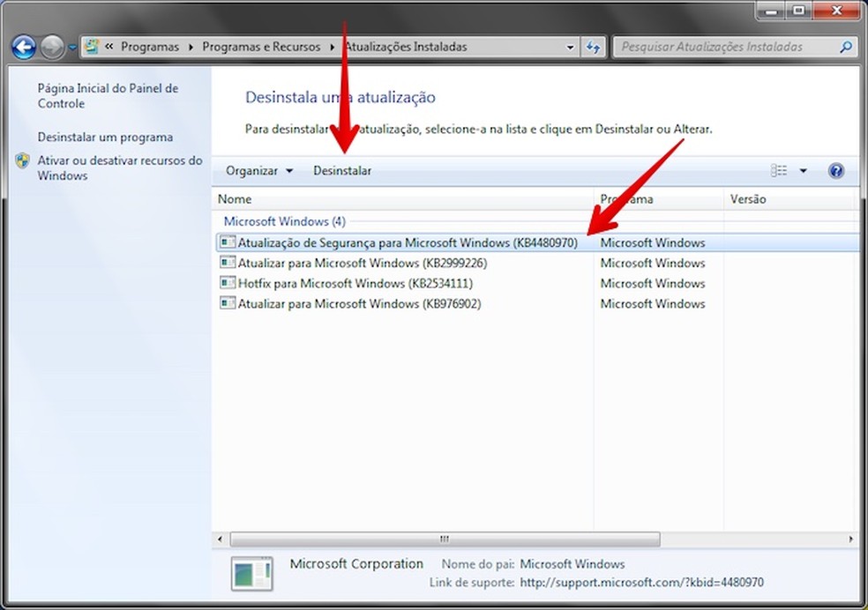Screen dimensions: 868x610
Task: Click the left arrow of horizontal scrollbar
Action: [x=221, y=539]
